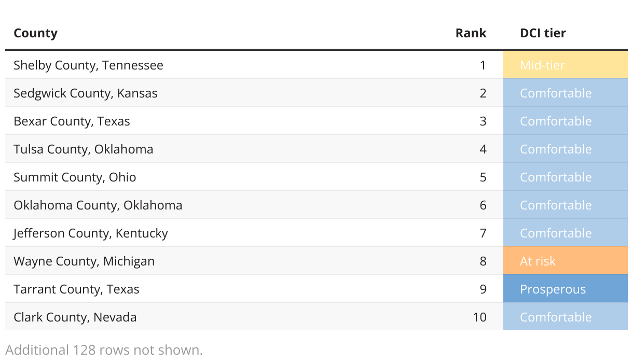This screenshot has width=633, height=364.
Task: Select Jefferson County, Kentucky row
Action: [91, 233]
